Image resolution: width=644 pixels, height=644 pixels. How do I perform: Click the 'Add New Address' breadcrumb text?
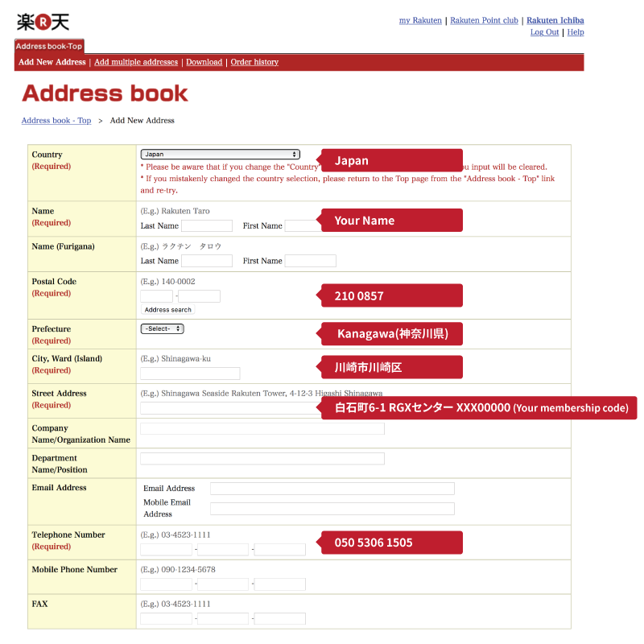(142, 120)
